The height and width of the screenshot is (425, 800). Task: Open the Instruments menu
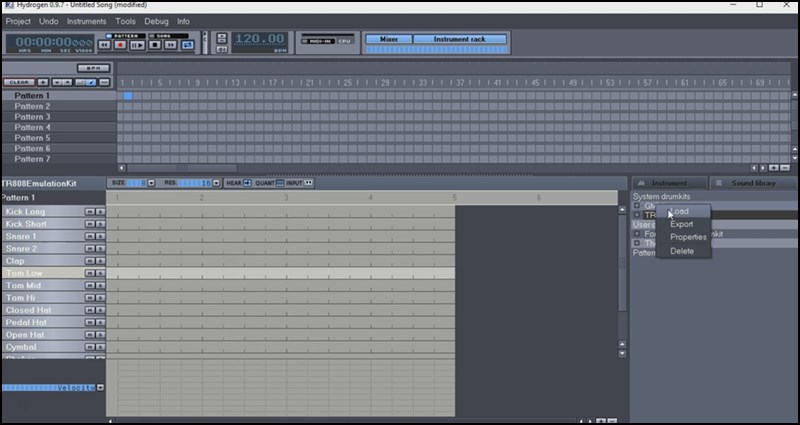86,20
